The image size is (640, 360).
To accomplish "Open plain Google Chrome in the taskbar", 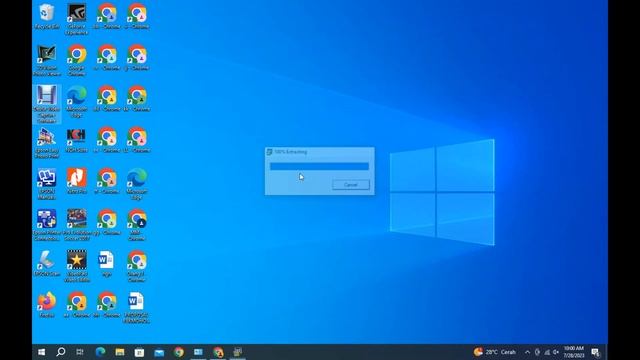I will tap(178, 352).
